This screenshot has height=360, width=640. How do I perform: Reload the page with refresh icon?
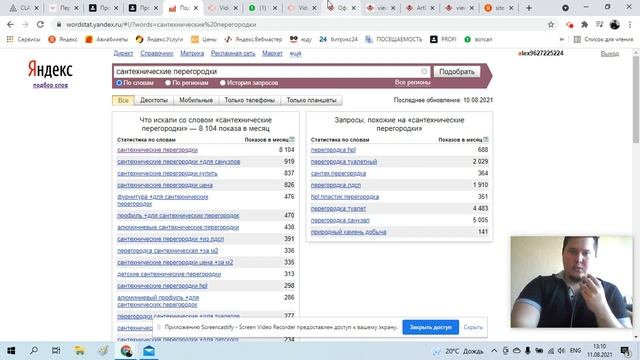[x=40, y=24]
